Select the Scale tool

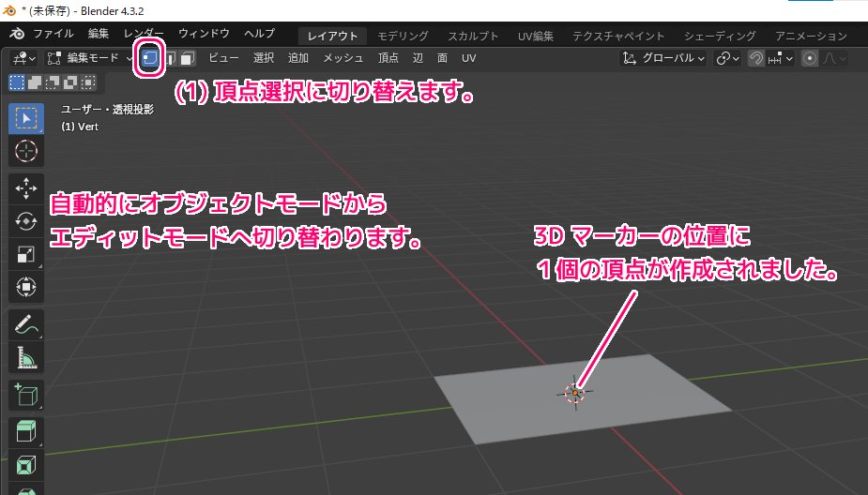[26, 254]
